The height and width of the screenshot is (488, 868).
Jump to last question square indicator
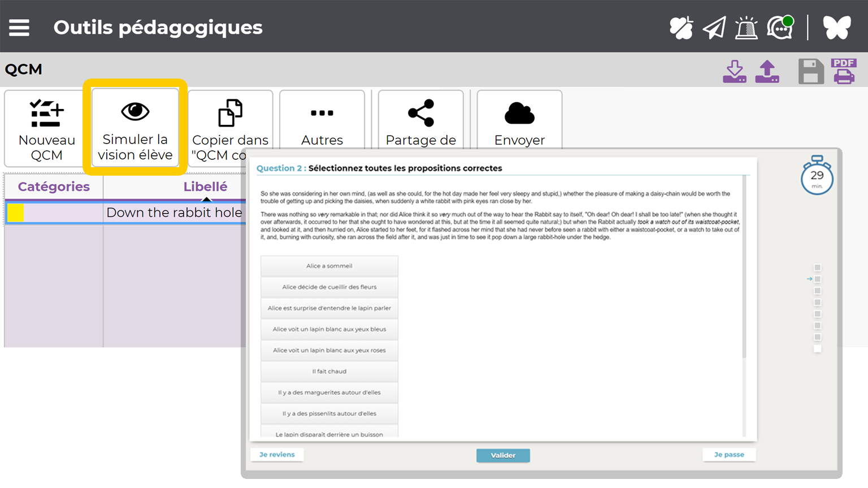[x=817, y=348]
